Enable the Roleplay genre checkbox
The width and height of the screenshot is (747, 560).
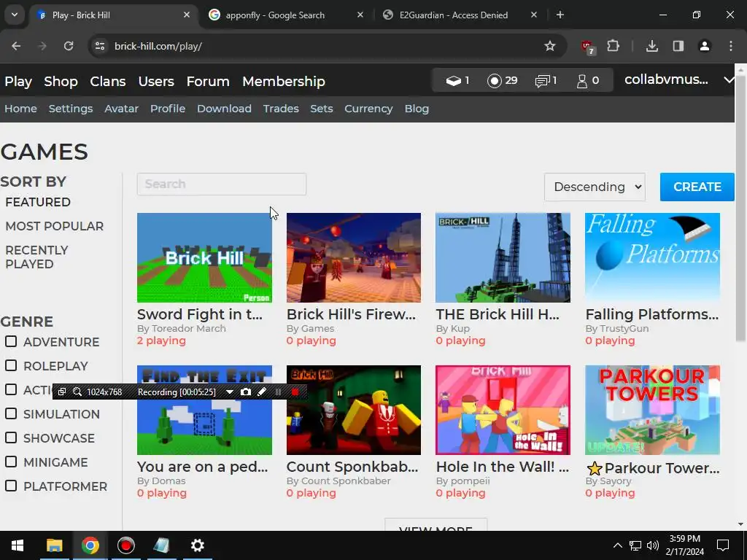pyautogui.click(x=11, y=365)
